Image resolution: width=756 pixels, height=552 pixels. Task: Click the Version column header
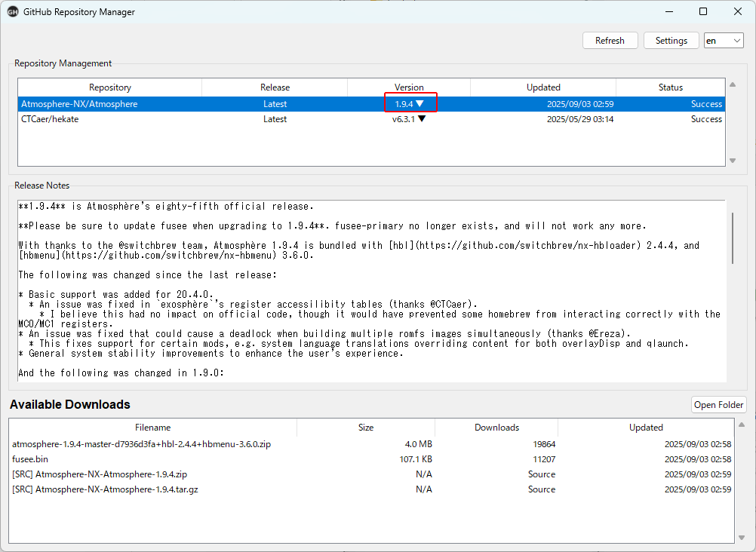tap(409, 87)
